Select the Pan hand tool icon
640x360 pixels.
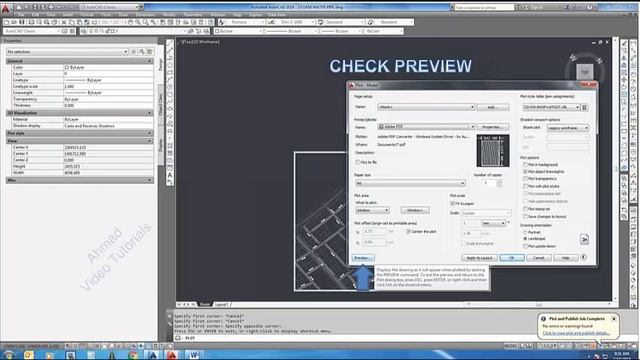131,22
